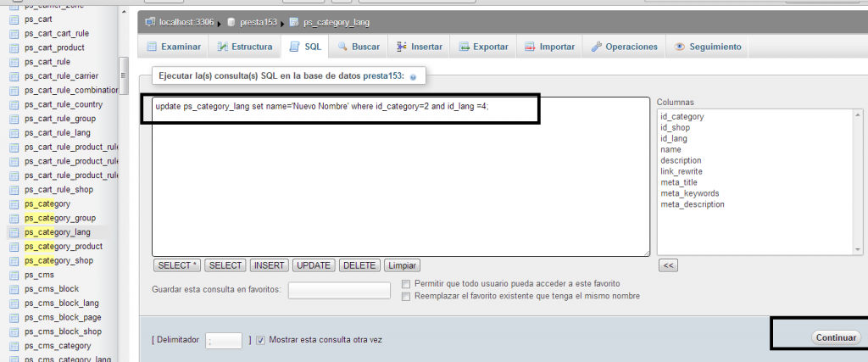Open the Examinar tab
The height and width of the screenshot is (362, 868).
click(173, 47)
